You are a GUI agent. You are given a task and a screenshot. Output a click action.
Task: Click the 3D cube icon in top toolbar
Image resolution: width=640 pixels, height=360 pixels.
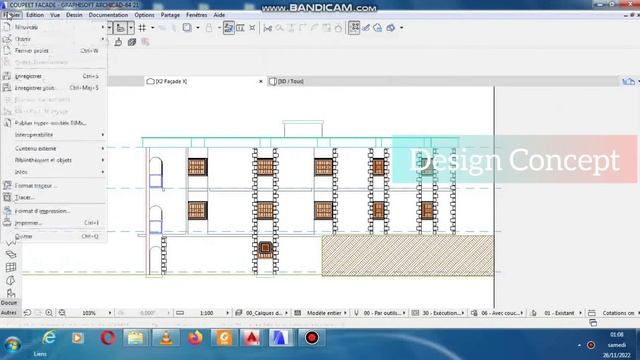(391, 28)
